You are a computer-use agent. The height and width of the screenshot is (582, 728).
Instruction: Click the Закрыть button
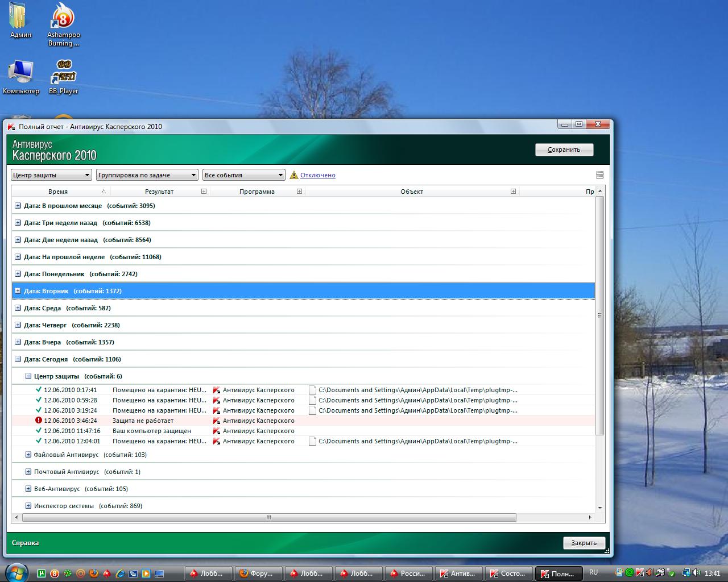(584, 543)
